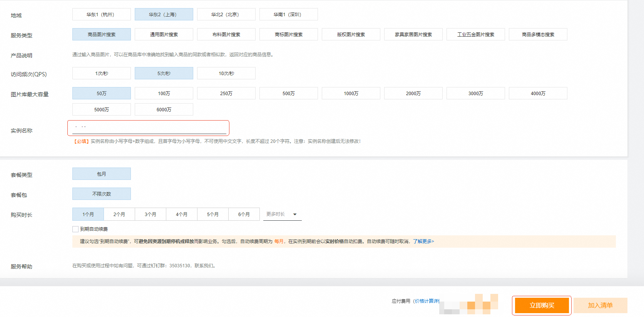Choose service type 家具家居图片搜索
The height and width of the screenshot is (317, 644).
(413, 34)
